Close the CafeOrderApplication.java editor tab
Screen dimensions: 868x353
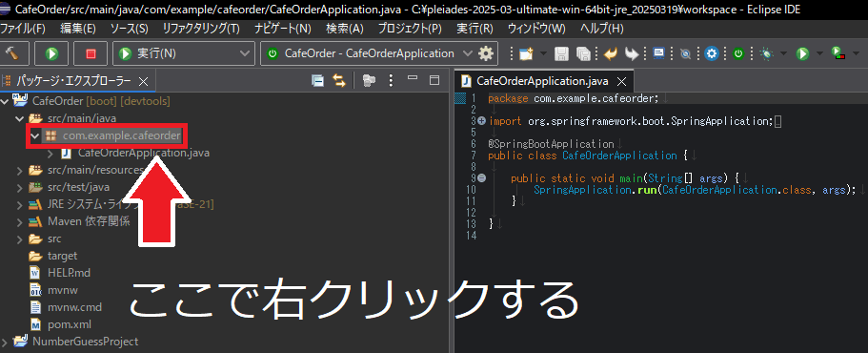[621, 82]
